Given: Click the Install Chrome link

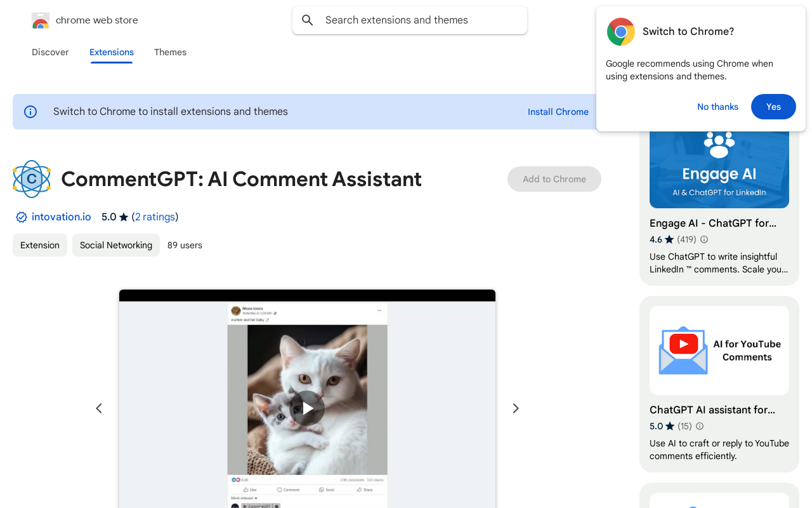Looking at the screenshot, I should coord(558,112).
